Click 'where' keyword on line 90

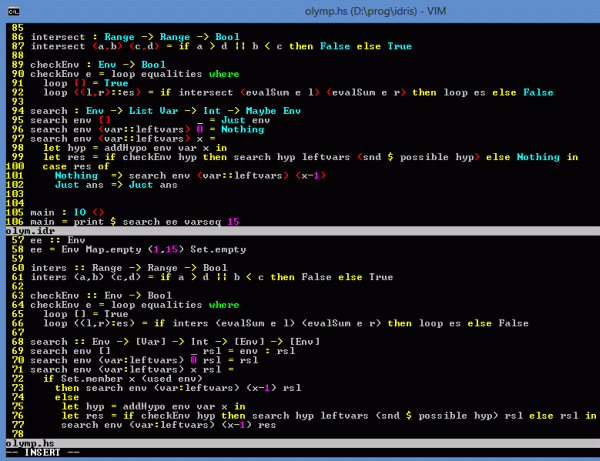coord(224,74)
